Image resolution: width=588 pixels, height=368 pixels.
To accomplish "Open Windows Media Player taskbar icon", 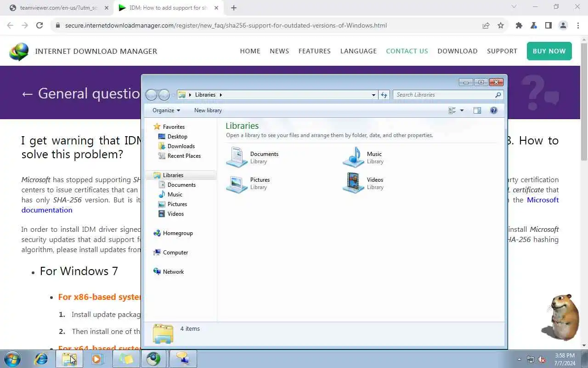I will point(97,359).
